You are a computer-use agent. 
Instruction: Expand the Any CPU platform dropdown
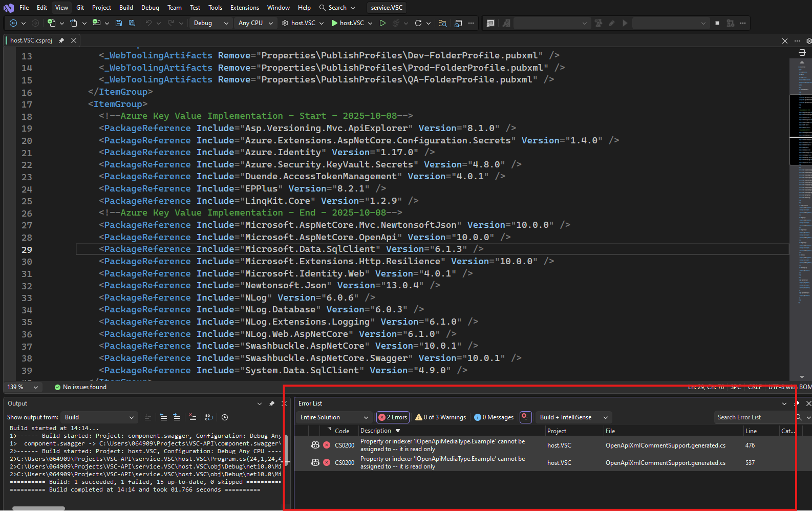(255, 23)
